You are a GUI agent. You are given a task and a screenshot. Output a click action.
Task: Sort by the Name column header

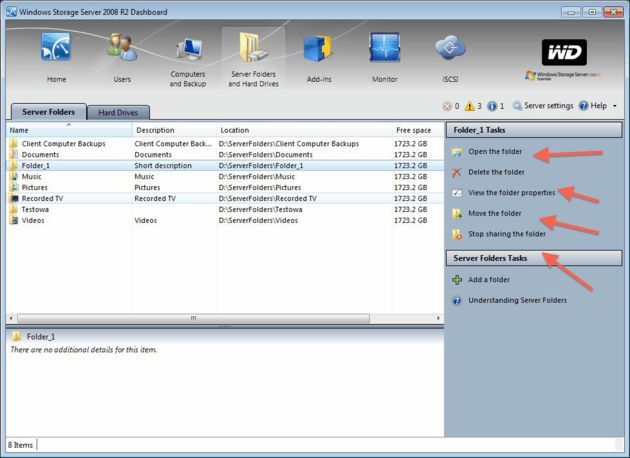click(69, 130)
